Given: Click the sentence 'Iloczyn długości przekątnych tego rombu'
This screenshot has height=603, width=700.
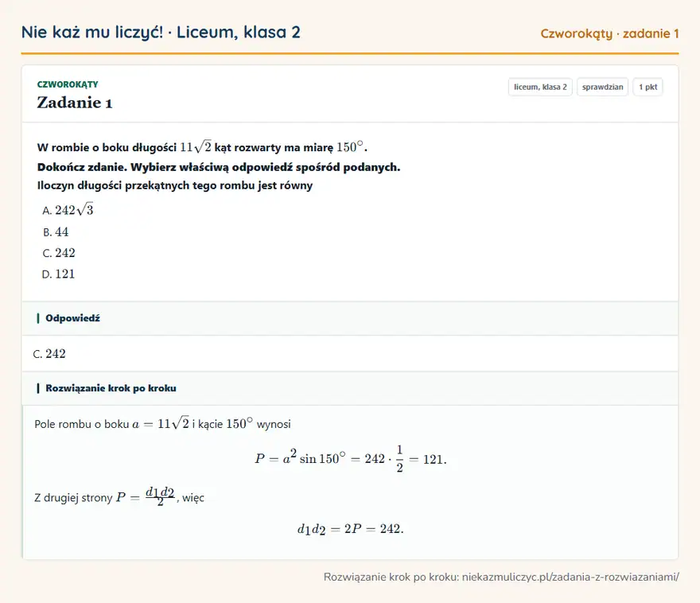Looking at the screenshot, I should pyautogui.click(x=175, y=185).
